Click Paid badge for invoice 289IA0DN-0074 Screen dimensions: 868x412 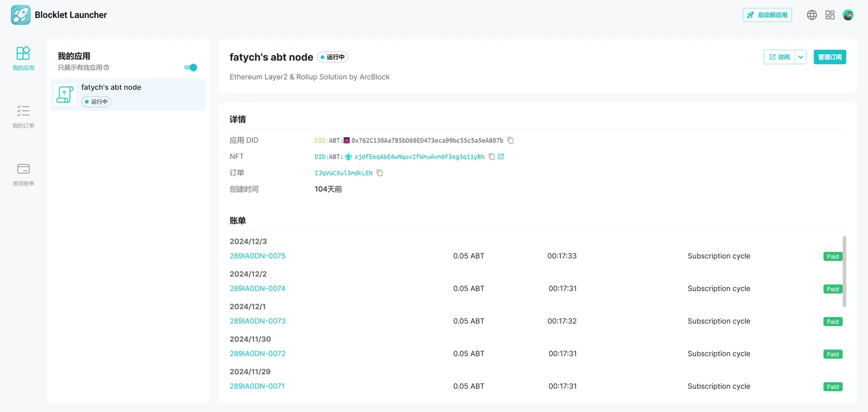(833, 289)
